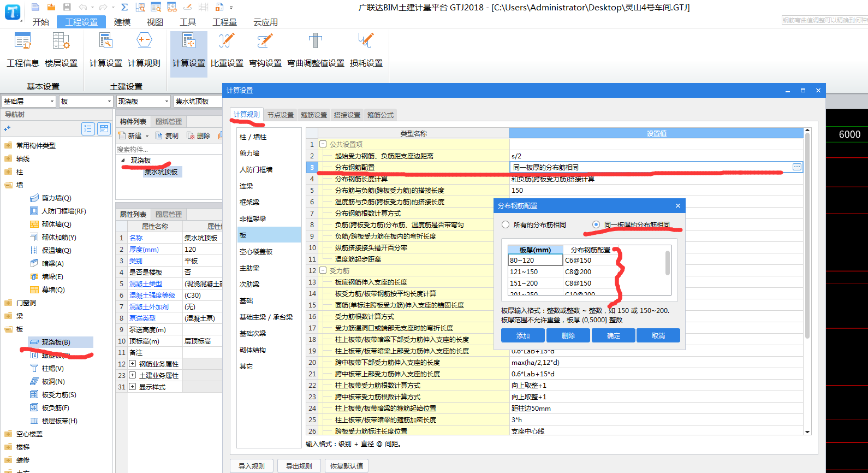Open the 板 component type dropdown
Screen dimensions: 868x473
tap(109, 102)
